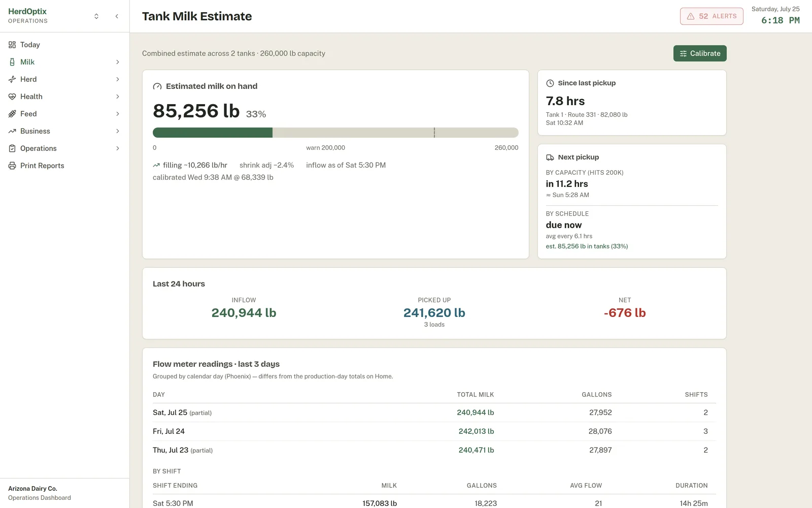Click the 242,013 lb total milk cell
This screenshot has height=508, width=812.
476,431
